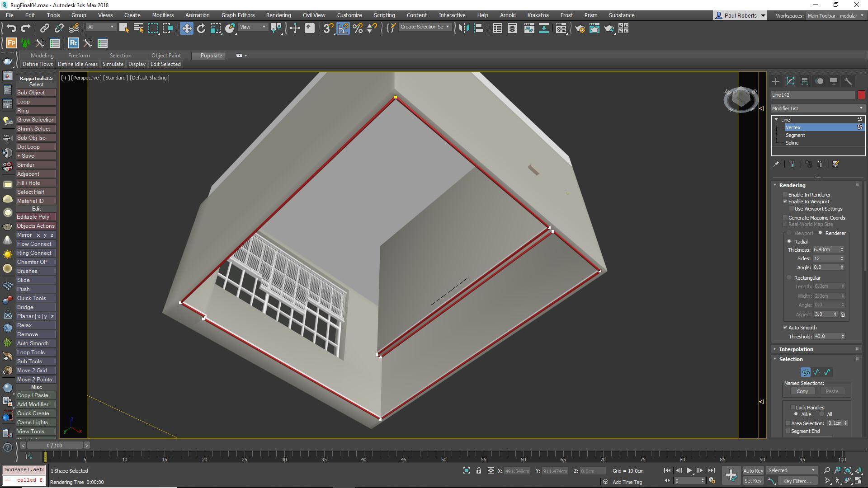Open the Mirror tool
Screen dimensions: 868x488
(464, 28)
